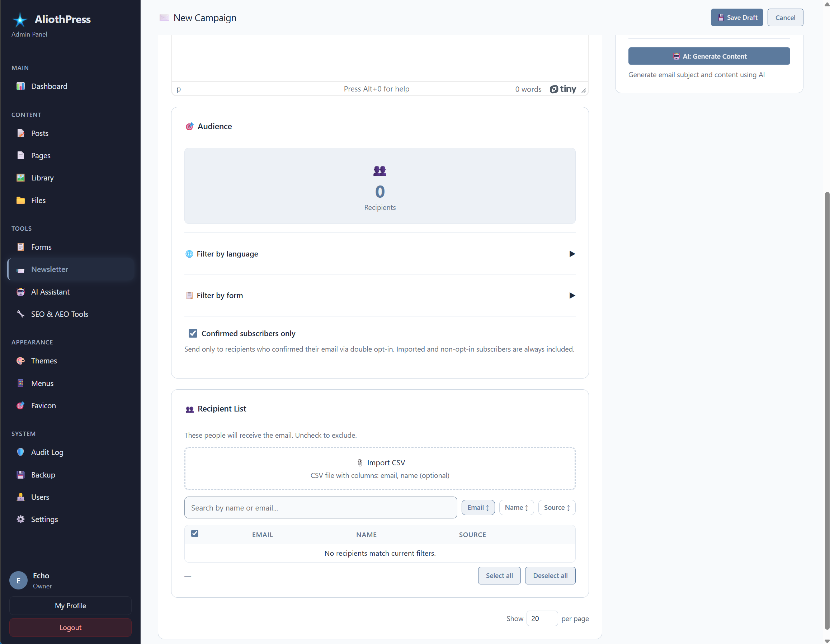Click the Themes palette icon
The width and height of the screenshot is (830, 644).
[x=20, y=361]
